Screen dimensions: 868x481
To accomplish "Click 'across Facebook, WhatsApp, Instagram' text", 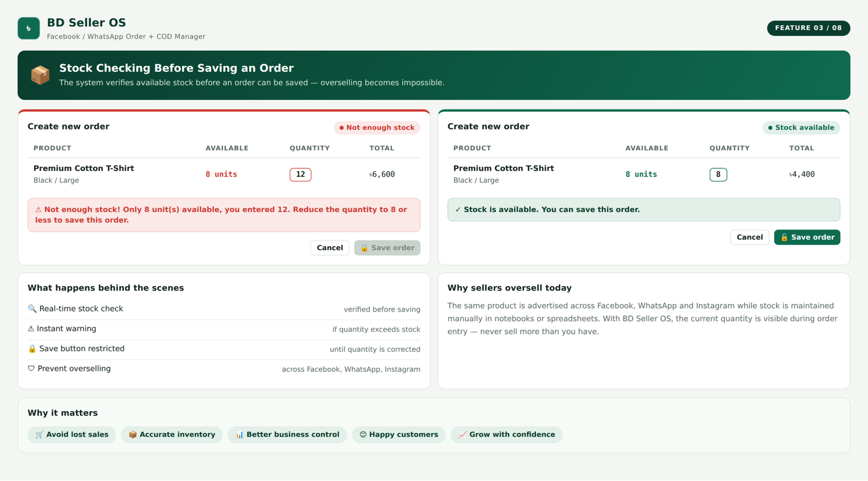I will point(351,369).
